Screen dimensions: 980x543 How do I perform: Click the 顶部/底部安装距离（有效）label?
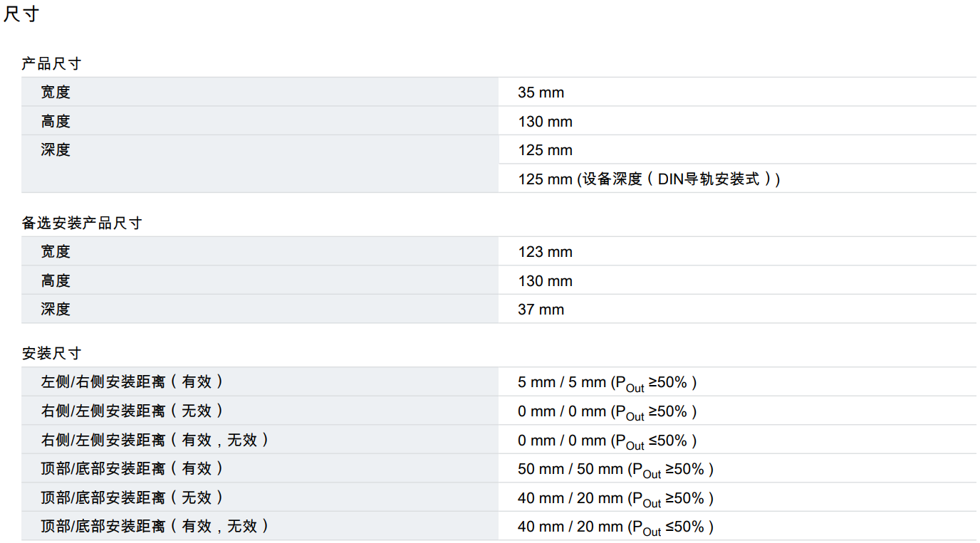pyautogui.click(x=132, y=469)
